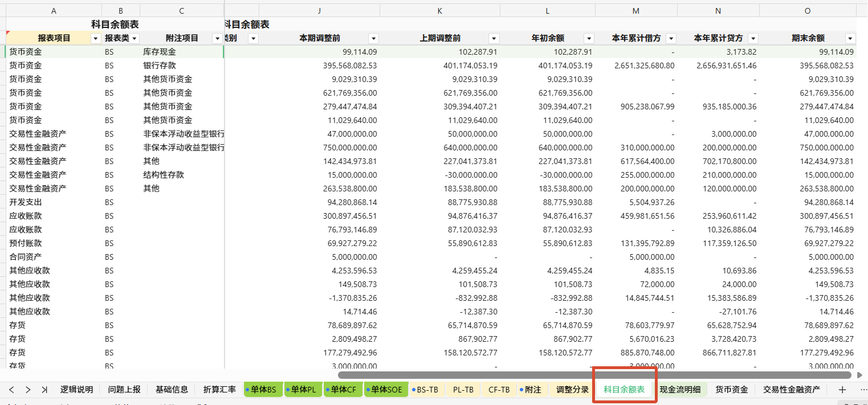Open the 折算汇率 sheet tab
Image resolution: width=868 pixels, height=405 pixels.
point(219,390)
